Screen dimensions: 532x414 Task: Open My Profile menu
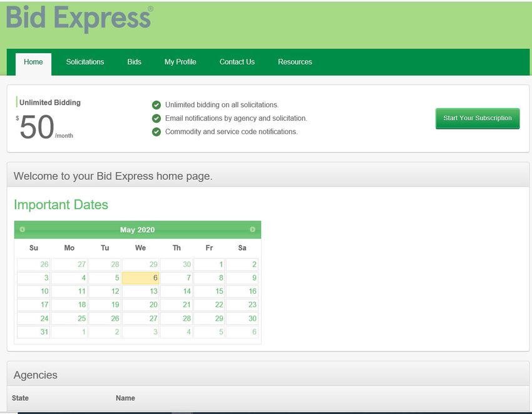(x=180, y=62)
